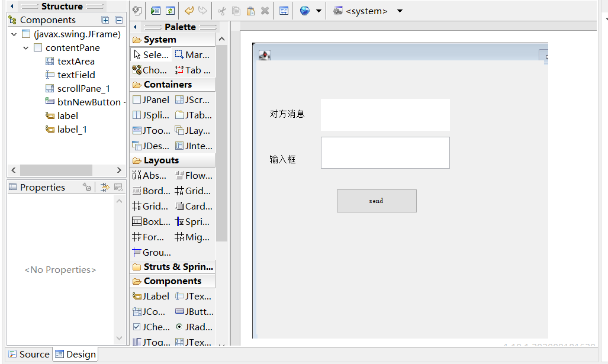Pick JCheckBox from Components palette
Viewport: 608px width, 364px height.
pos(151,327)
